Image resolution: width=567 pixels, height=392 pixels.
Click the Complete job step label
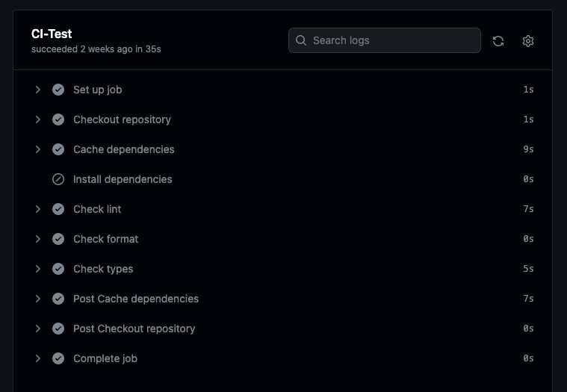coord(105,358)
